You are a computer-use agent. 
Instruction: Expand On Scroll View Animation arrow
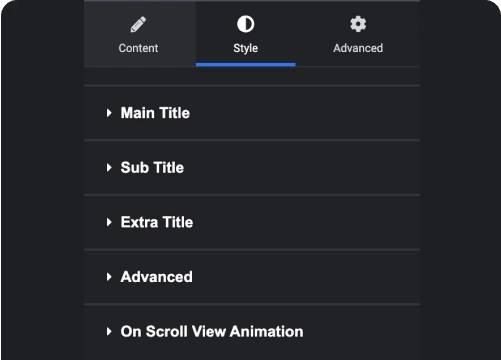[109, 332]
